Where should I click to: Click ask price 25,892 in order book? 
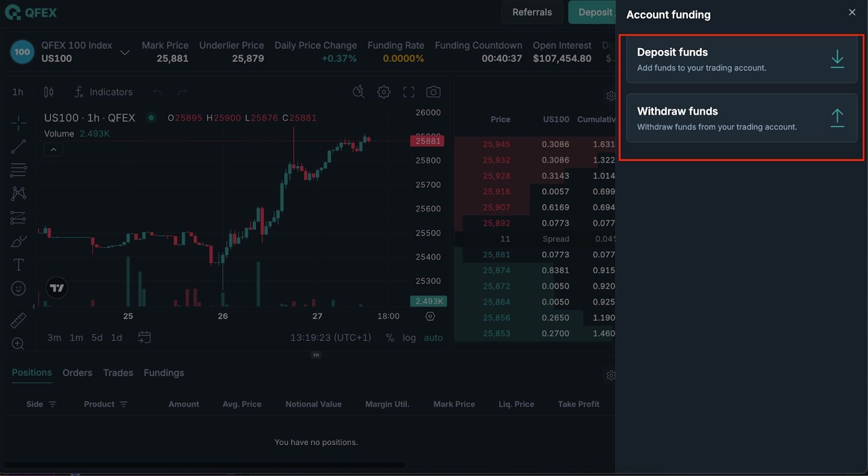[496, 223]
